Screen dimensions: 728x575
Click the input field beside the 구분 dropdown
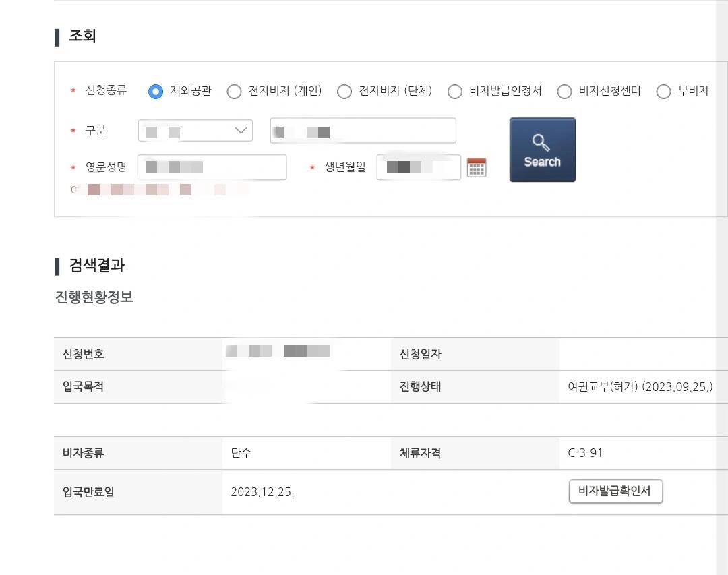(x=363, y=131)
